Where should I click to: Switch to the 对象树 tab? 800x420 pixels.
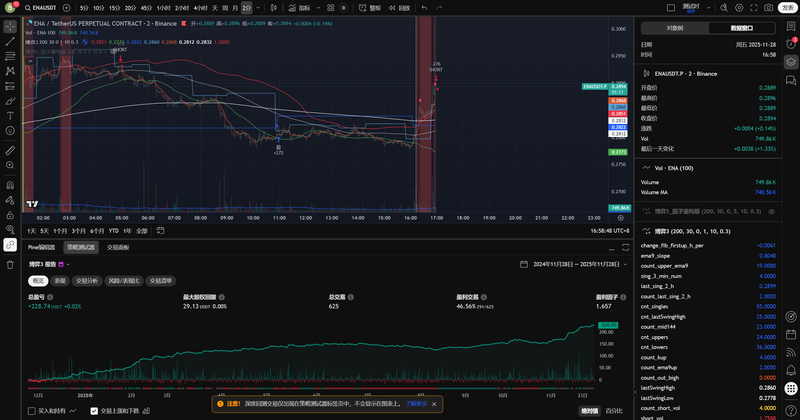tap(675, 28)
